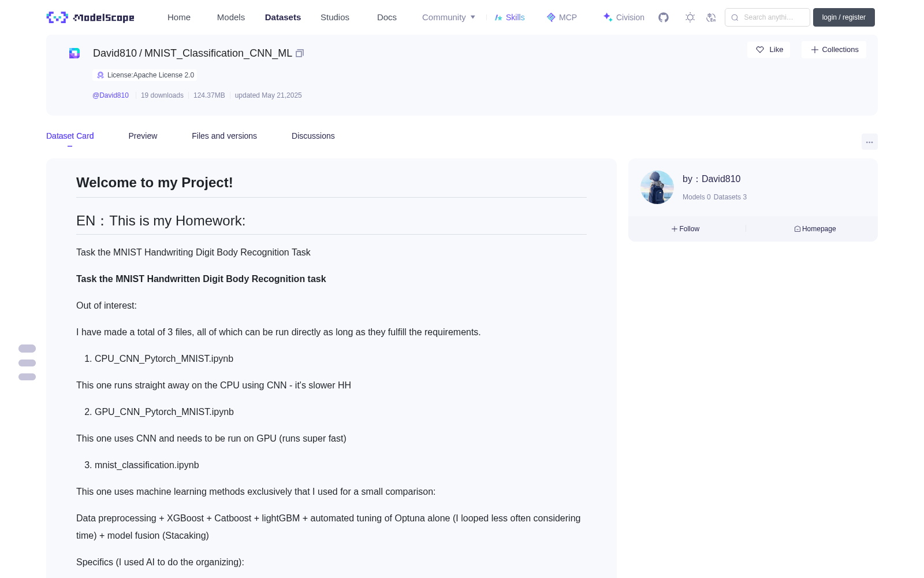Click the 'Models 0' count
924x578 pixels.
coord(696,197)
